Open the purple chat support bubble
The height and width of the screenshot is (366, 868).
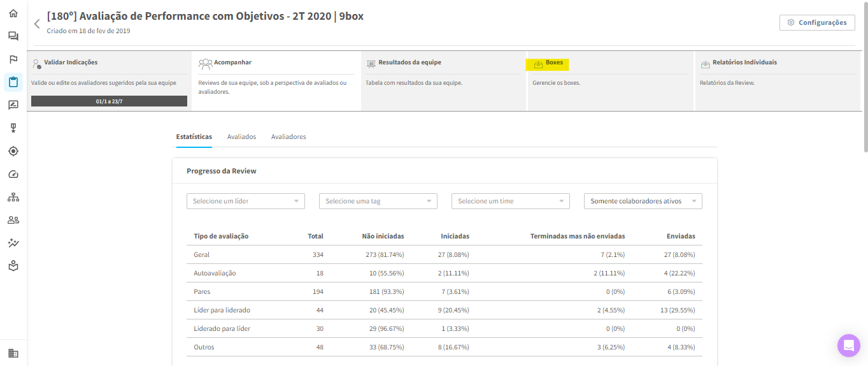coord(848,346)
